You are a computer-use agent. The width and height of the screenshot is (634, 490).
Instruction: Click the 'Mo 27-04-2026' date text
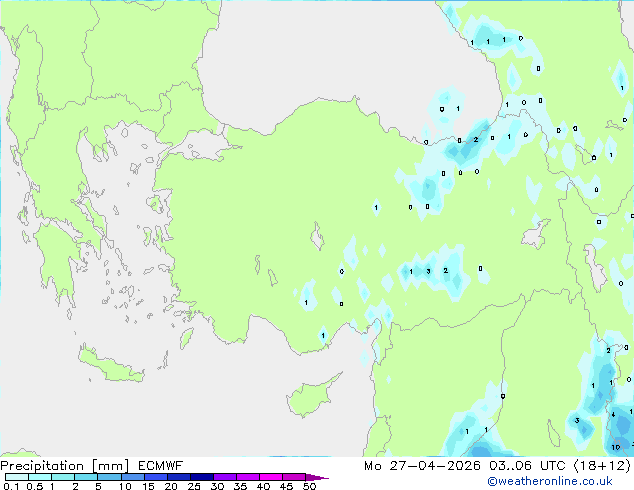[x=422, y=466]
